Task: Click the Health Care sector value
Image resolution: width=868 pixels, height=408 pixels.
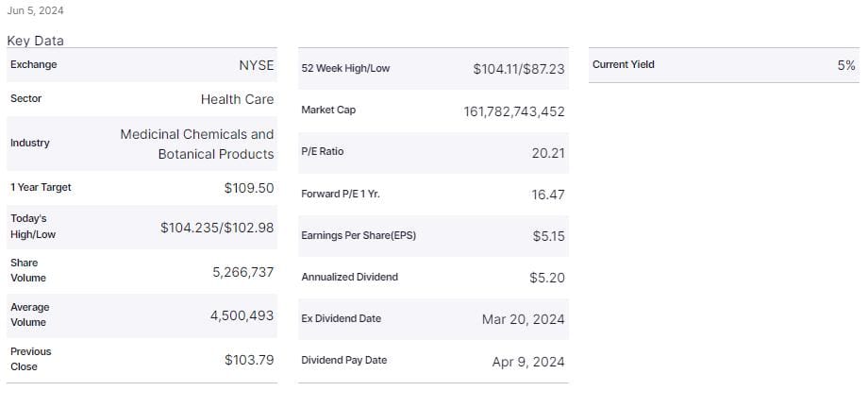Action: (237, 99)
